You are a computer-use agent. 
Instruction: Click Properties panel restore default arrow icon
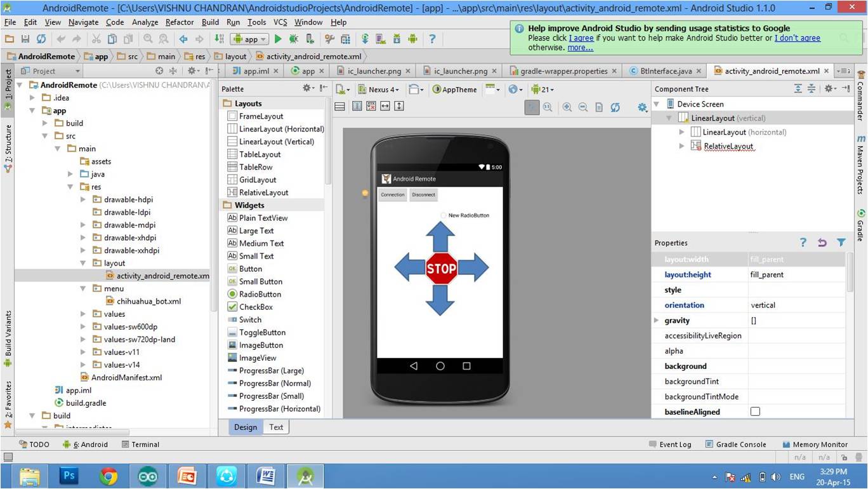click(822, 243)
